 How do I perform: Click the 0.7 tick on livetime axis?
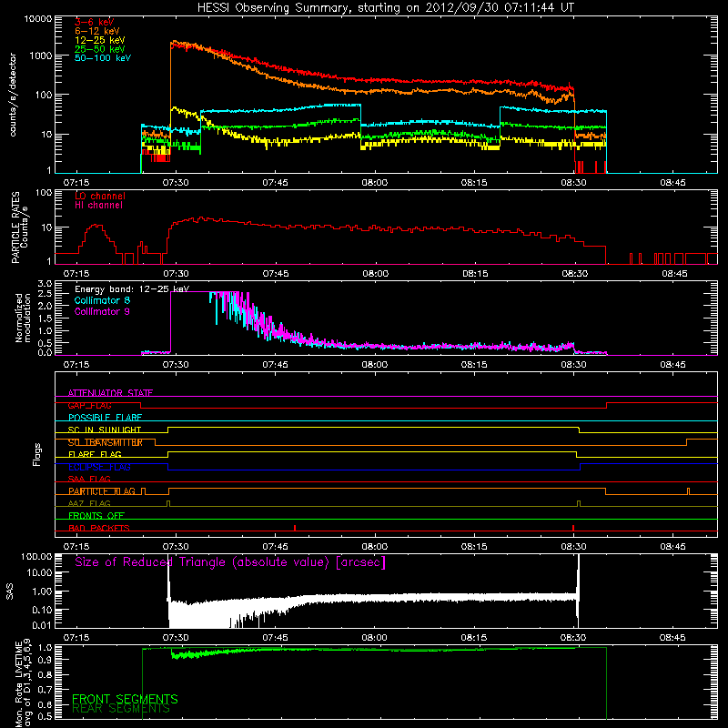(x=45, y=690)
